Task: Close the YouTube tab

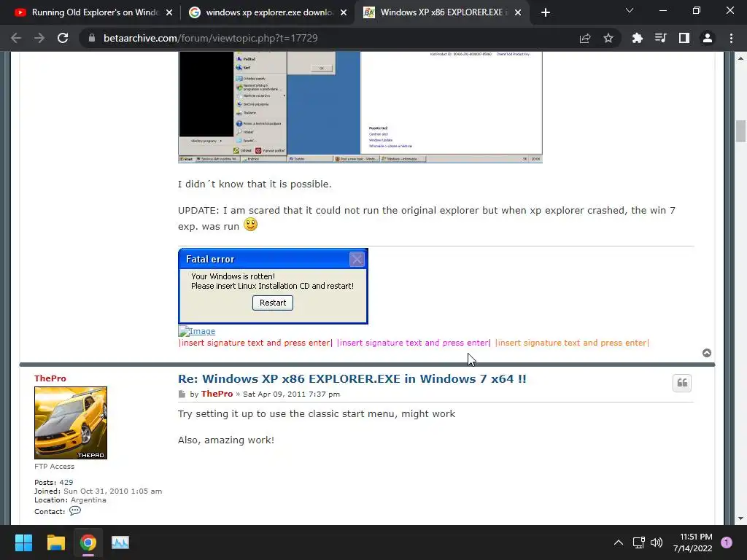Action: click(x=169, y=12)
